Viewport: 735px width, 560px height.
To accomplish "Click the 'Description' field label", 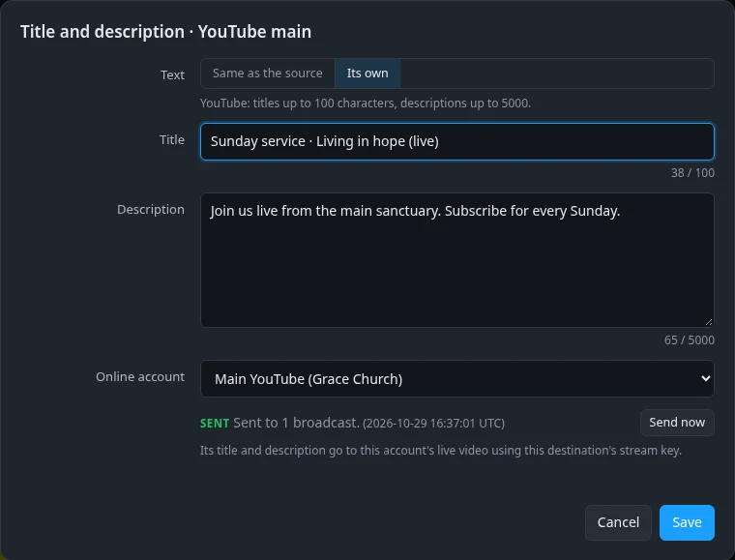I will (x=151, y=210).
